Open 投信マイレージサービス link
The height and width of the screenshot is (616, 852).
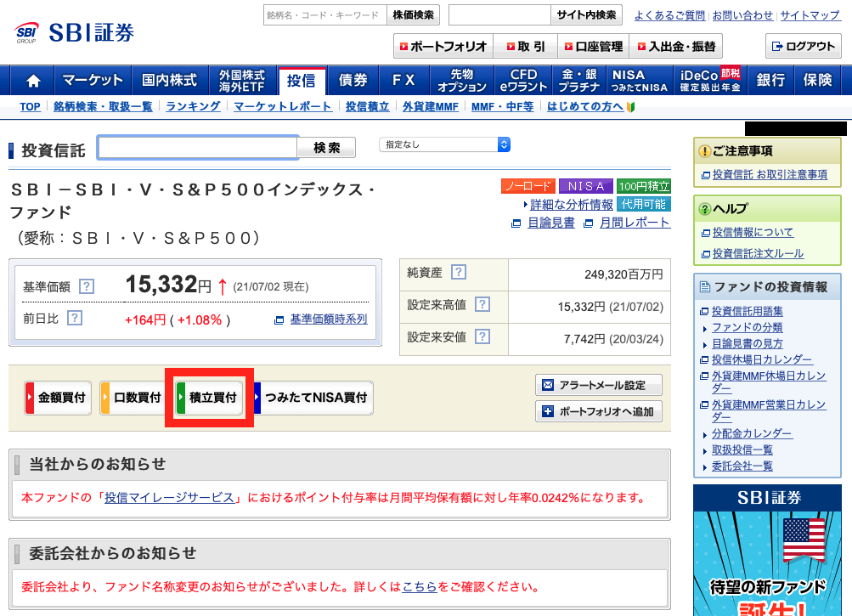pos(170,498)
